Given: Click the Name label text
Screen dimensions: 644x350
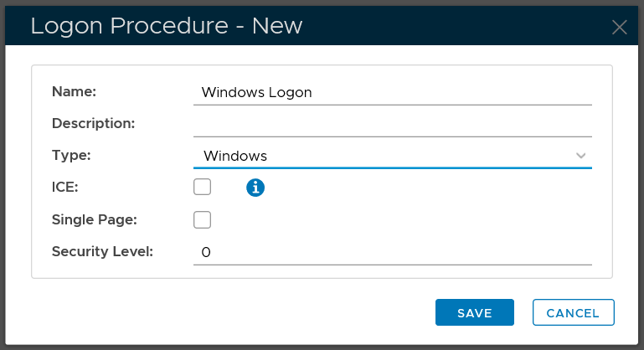Looking at the screenshot, I should pos(75,91).
